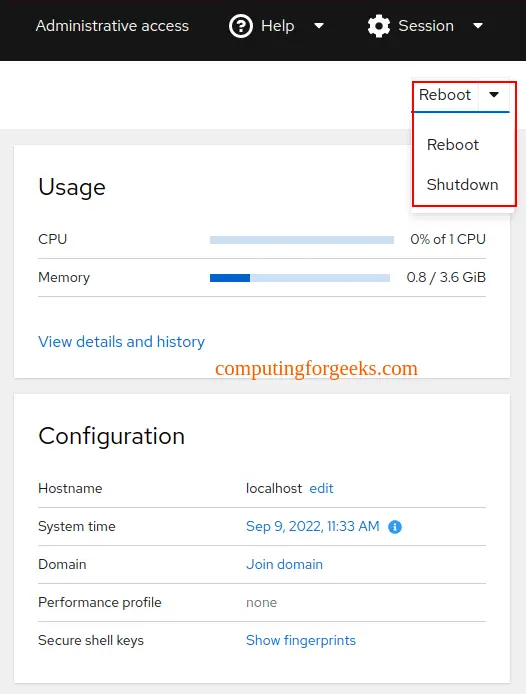
Task: Click the Memory usage progress bar
Action: [x=300, y=278]
